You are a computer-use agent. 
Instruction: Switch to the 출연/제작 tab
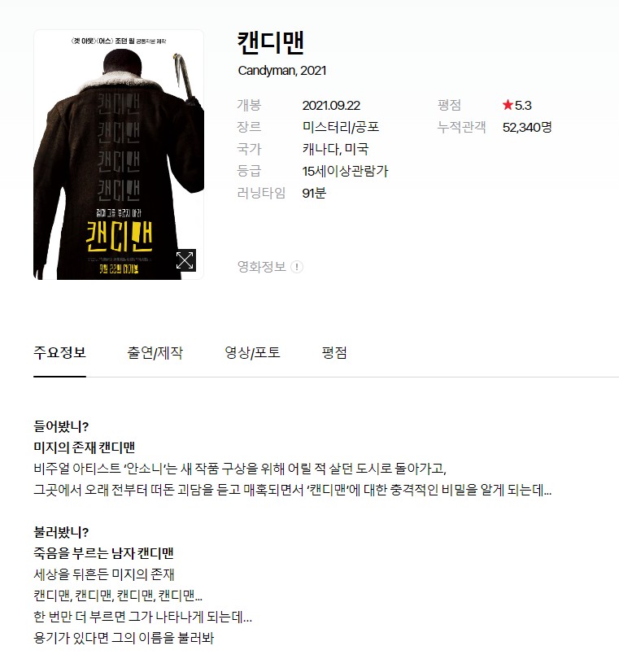click(x=155, y=353)
